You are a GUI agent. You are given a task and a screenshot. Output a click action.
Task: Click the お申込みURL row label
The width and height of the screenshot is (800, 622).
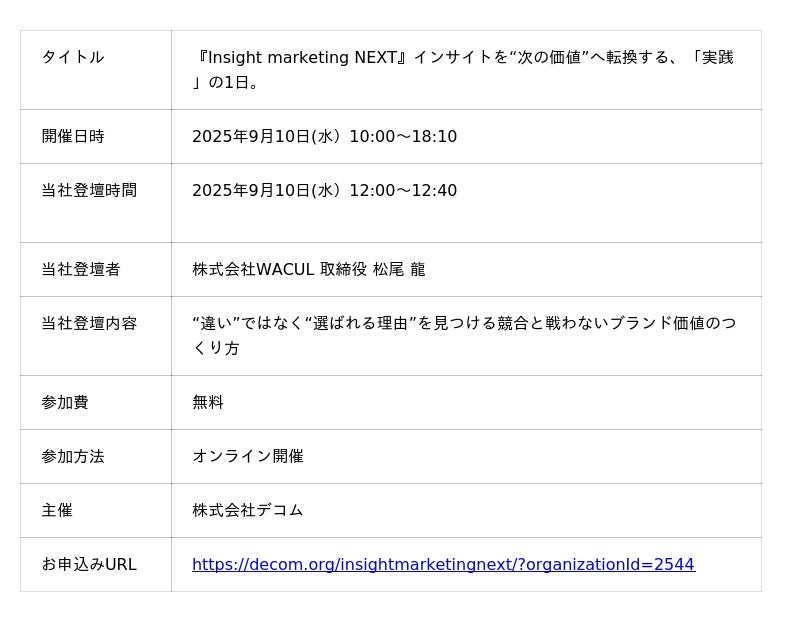(x=89, y=565)
